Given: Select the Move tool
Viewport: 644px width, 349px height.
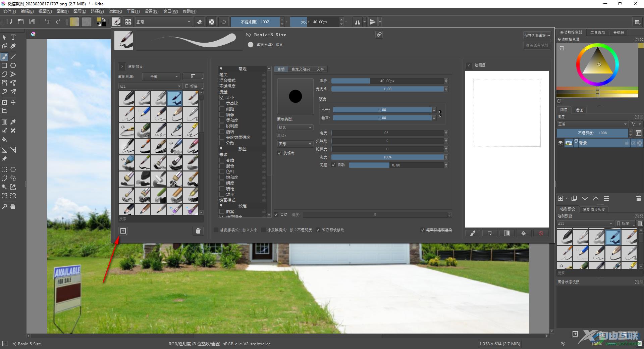Looking at the screenshot, I should pos(13,102).
